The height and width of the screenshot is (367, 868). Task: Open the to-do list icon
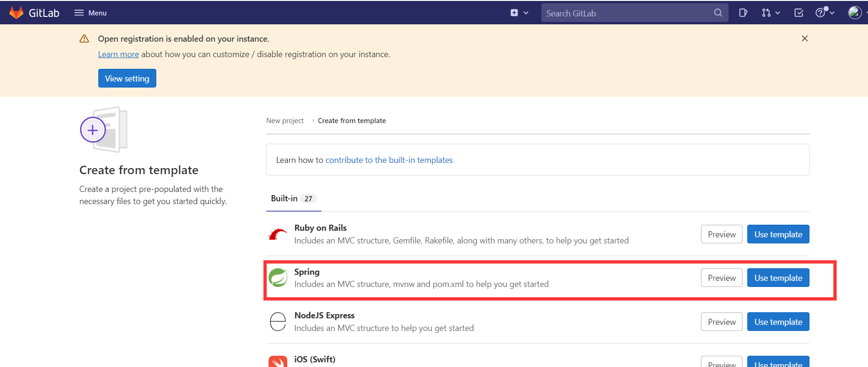pos(799,13)
